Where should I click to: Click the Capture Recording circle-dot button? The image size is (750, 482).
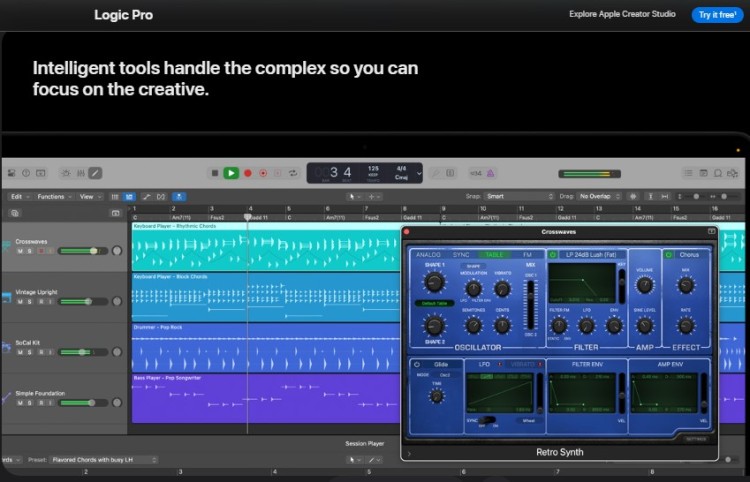(x=263, y=173)
